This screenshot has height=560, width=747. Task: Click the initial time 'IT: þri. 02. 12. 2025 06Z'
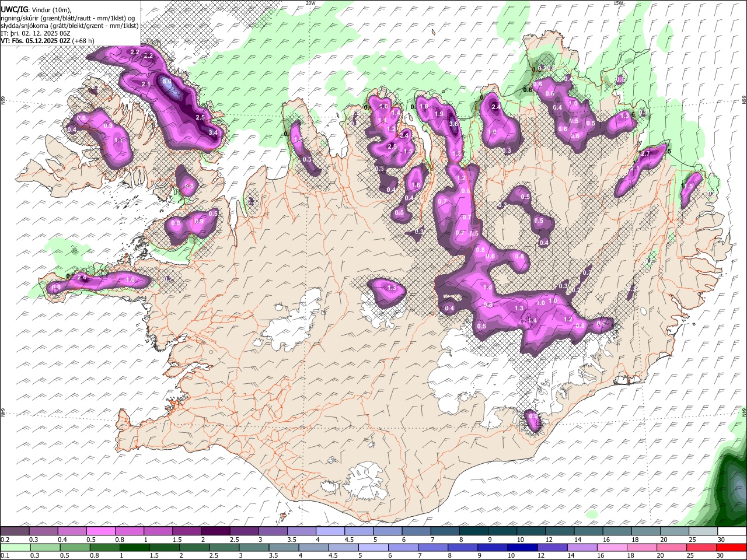[36, 33]
